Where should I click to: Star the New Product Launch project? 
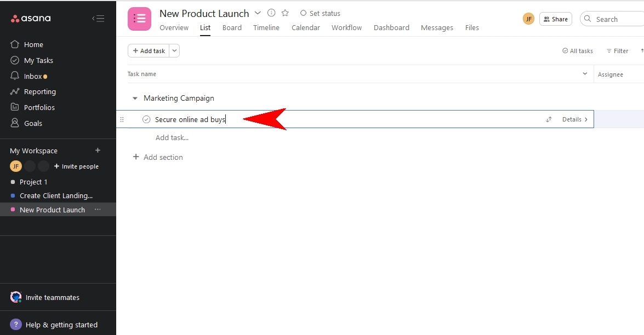[x=284, y=13]
